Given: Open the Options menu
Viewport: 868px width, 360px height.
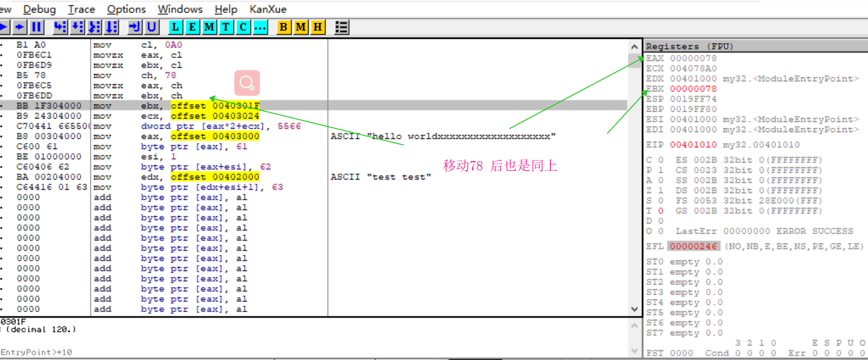Looking at the screenshot, I should click(x=126, y=9).
